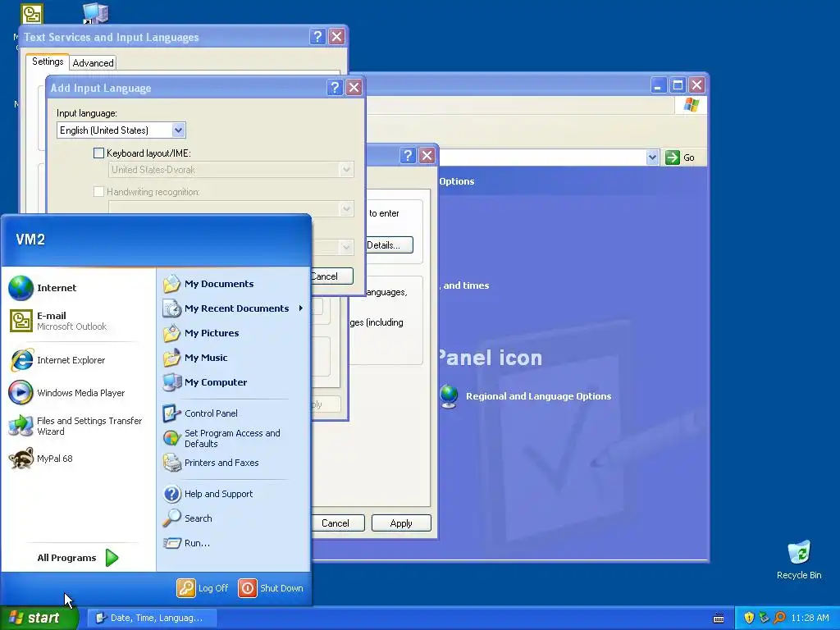Click help button in Regional Options dialog
The width and height of the screenshot is (840, 630).
pos(408,155)
